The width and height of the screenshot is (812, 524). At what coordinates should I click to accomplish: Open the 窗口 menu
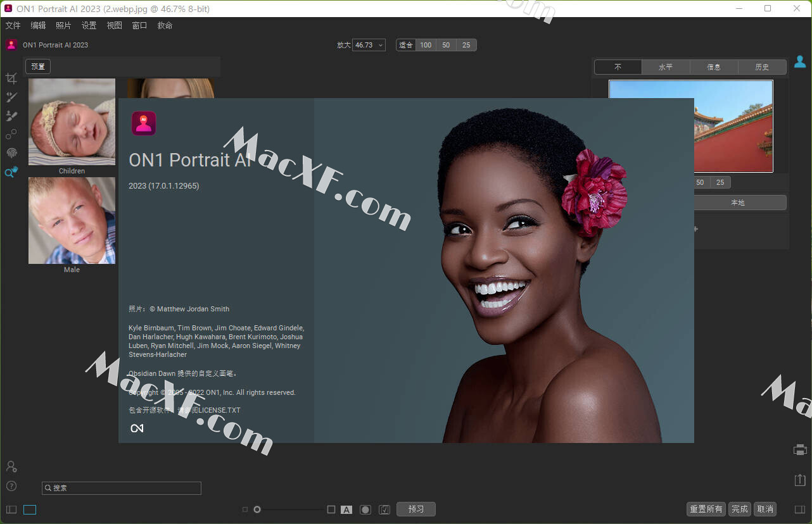(139, 25)
